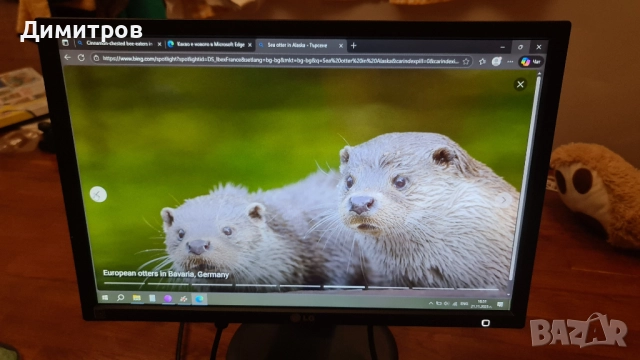Refresh the current Bing page
Viewport: 640px width, 360px height.
(81, 58)
